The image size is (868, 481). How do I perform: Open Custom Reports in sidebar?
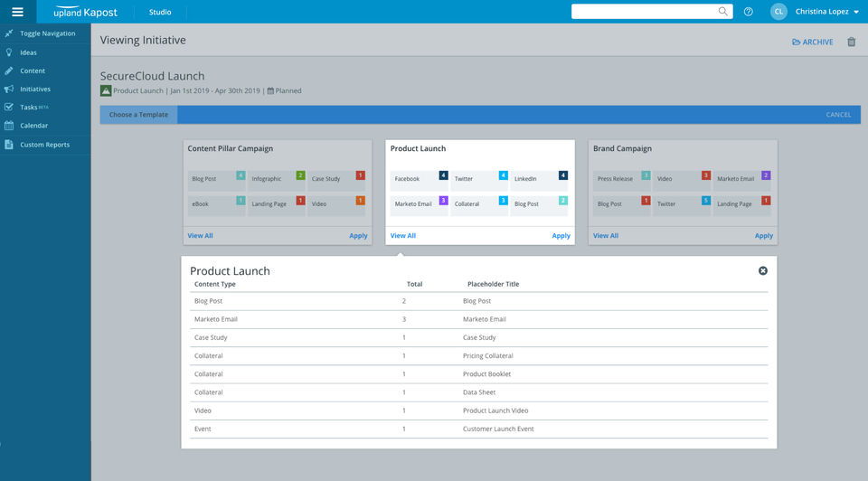coord(45,145)
